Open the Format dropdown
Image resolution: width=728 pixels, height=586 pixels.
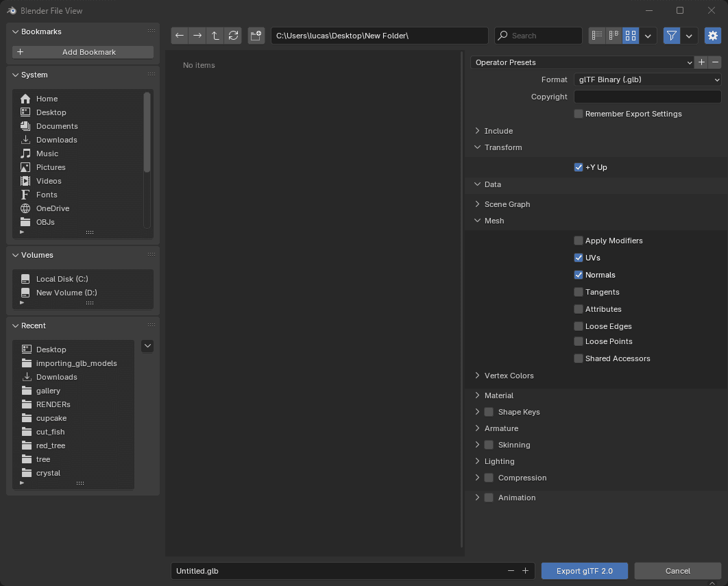(x=646, y=80)
